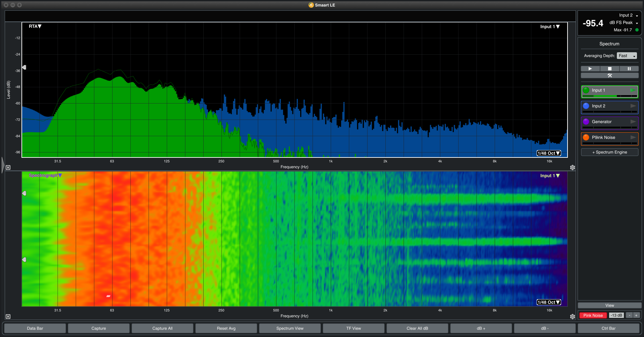Click the Spectrum panel heading

[609, 44]
